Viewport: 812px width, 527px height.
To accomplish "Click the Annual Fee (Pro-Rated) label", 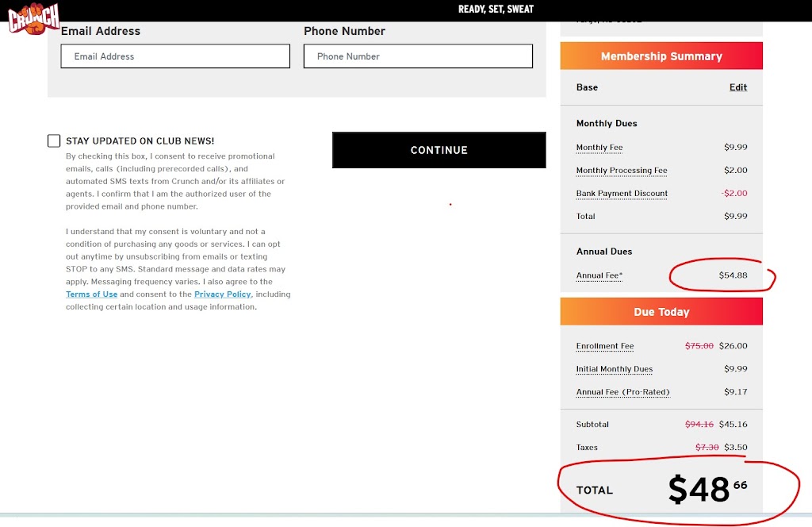I will (x=622, y=392).
